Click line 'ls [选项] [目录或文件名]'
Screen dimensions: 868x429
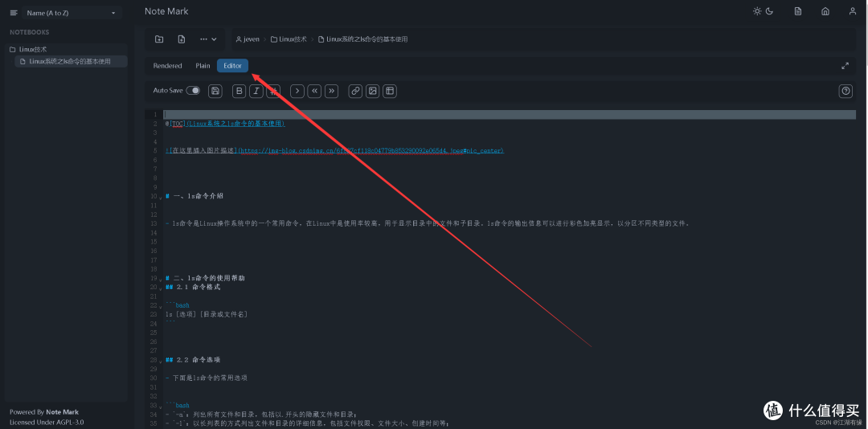206,314
